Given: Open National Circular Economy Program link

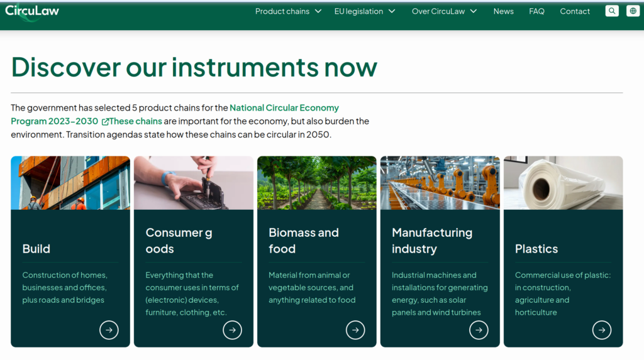Looking at the screenshot, I should 284,108.
